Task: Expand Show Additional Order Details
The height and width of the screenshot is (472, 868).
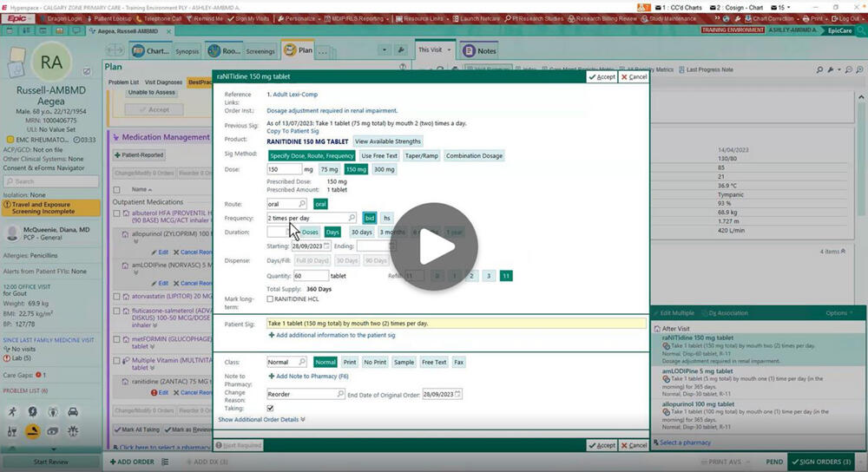Action: [261, 419]
